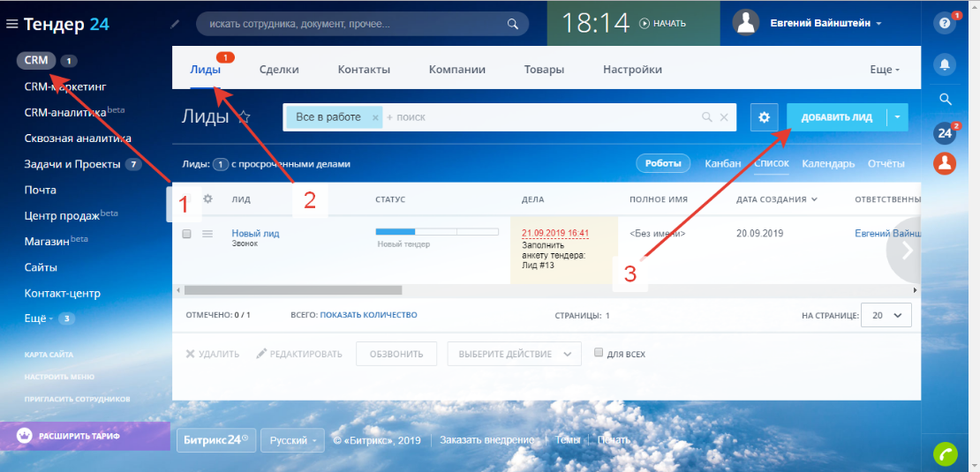Open the row action menu for Новый лид
This screenshot has height=472, width=980.
click(207, 234)
